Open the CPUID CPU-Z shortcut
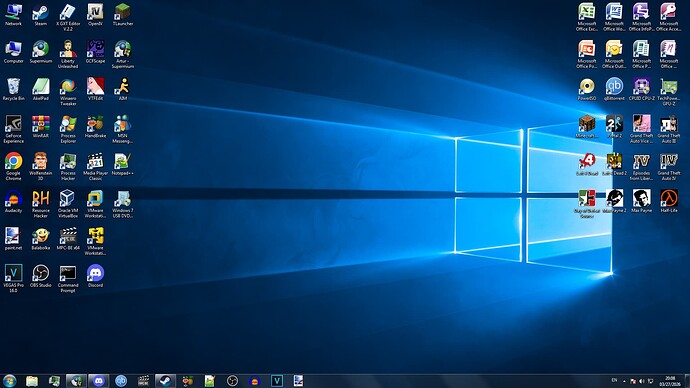The height and width of the screenshot is (388, 690). coord(641,90)
